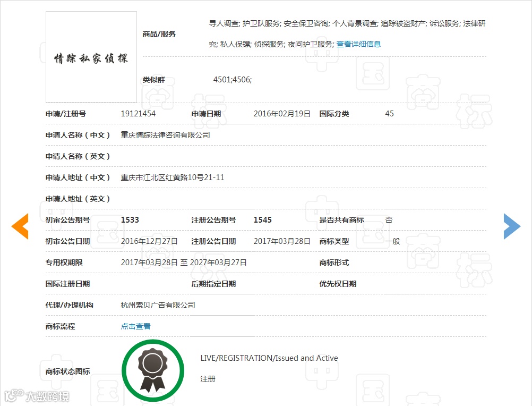Select agency name 杭州索贝广告有限公司
Viewport: 532px width, 406px height.
point(158,305)
